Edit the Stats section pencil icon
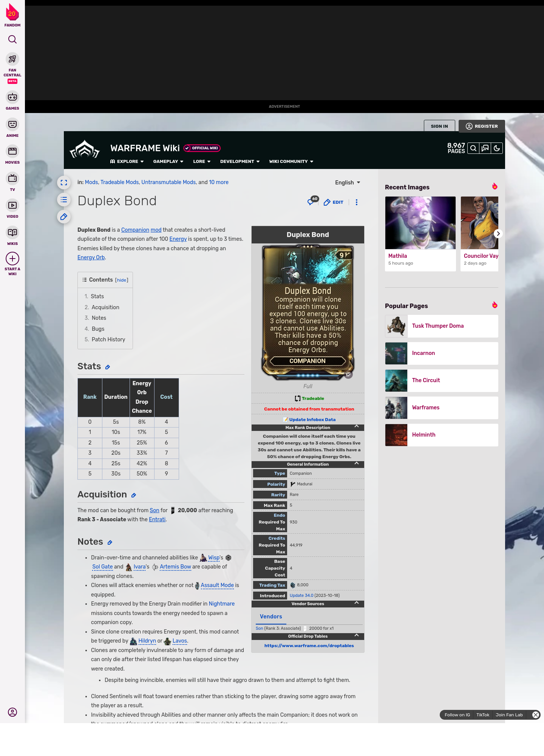 tap(108, 367)
